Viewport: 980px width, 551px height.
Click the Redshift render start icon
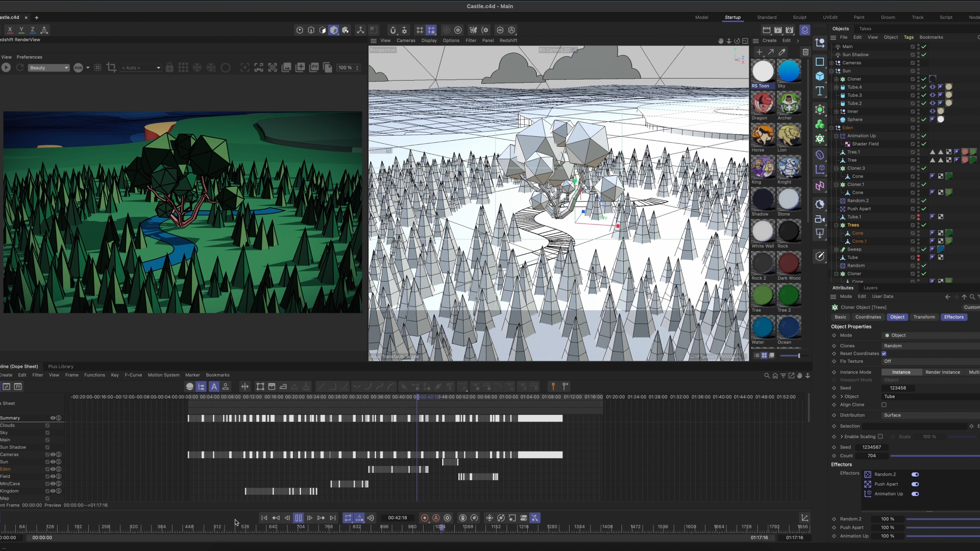[6, 67]
